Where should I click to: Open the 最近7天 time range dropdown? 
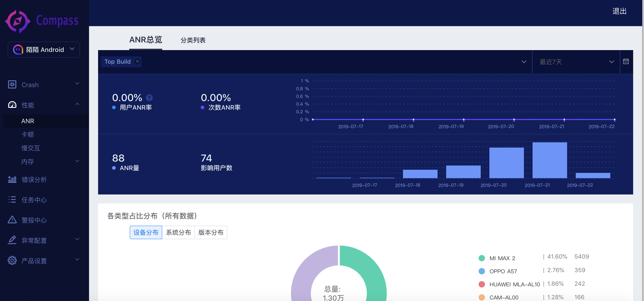576,62
